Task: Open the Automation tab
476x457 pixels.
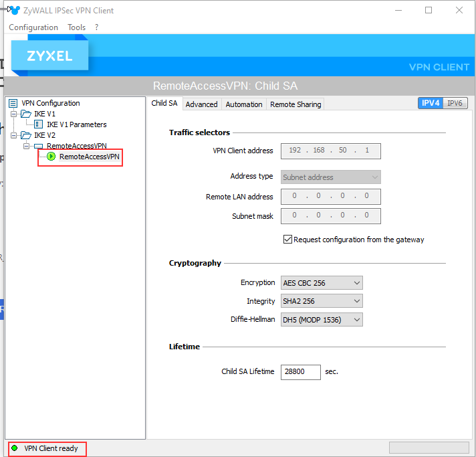Action: [244, 104]
